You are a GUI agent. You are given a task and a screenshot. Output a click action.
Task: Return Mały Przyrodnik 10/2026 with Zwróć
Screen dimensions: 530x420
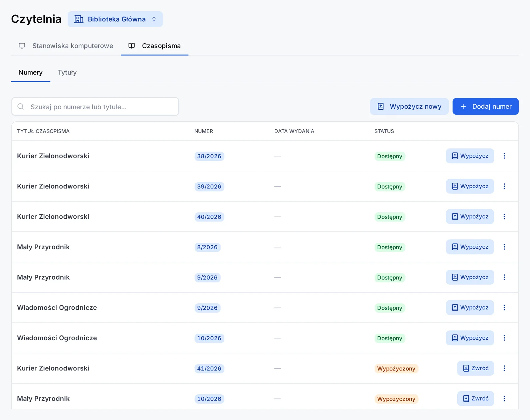coord(476,398)
